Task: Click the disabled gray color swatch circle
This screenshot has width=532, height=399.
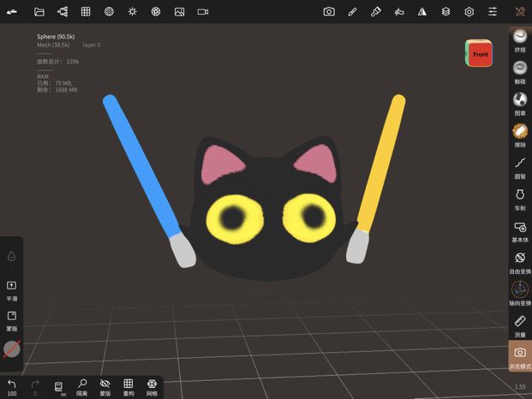Action: [12, 349]
